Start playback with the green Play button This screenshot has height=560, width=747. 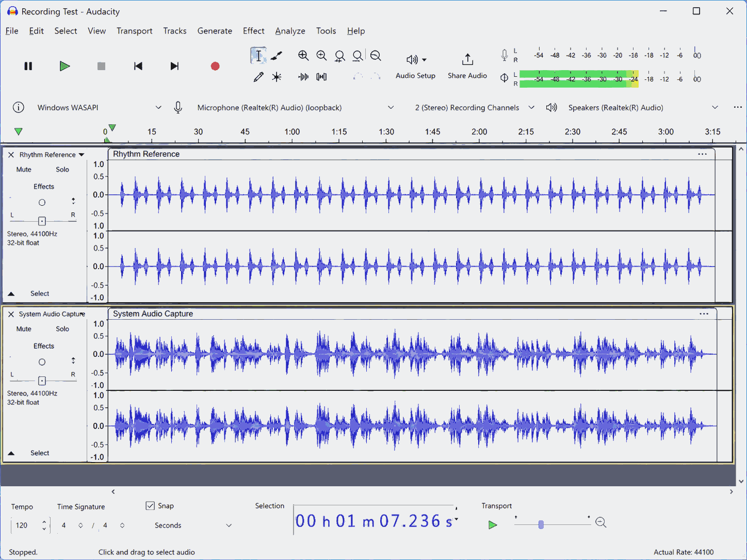click(64, 66)
